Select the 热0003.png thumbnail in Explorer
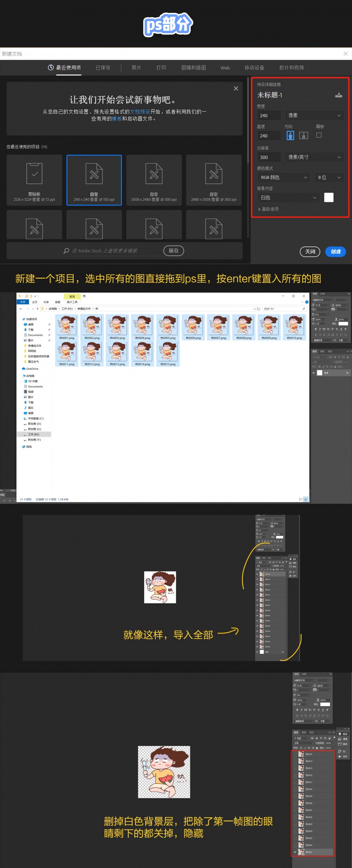352x868 pixels. 117,327
